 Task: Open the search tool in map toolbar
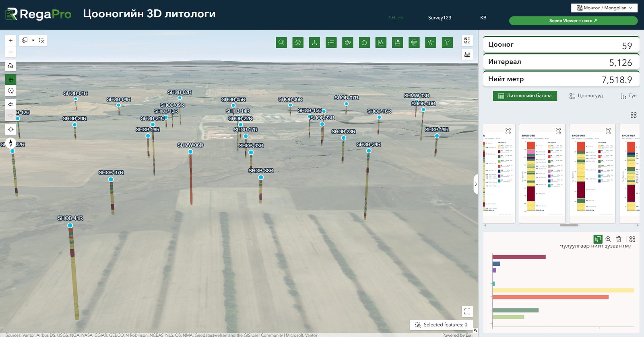click(x=281, y=42)
